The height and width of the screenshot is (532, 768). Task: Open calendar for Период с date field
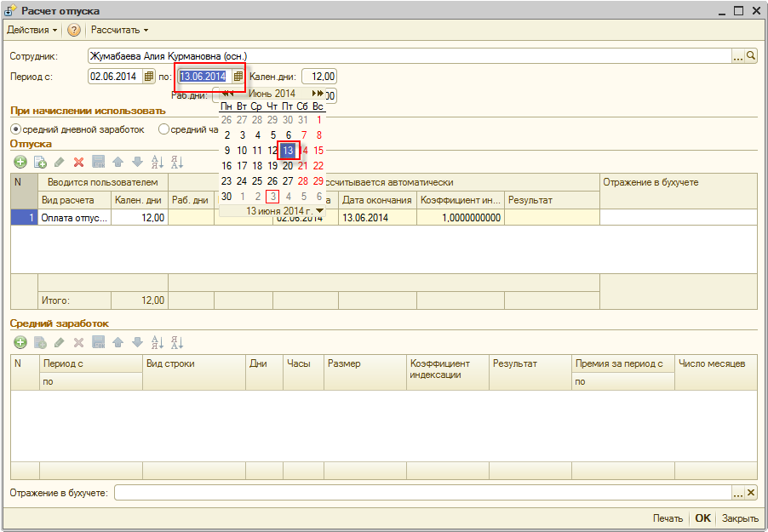click(x=149, y=77)
